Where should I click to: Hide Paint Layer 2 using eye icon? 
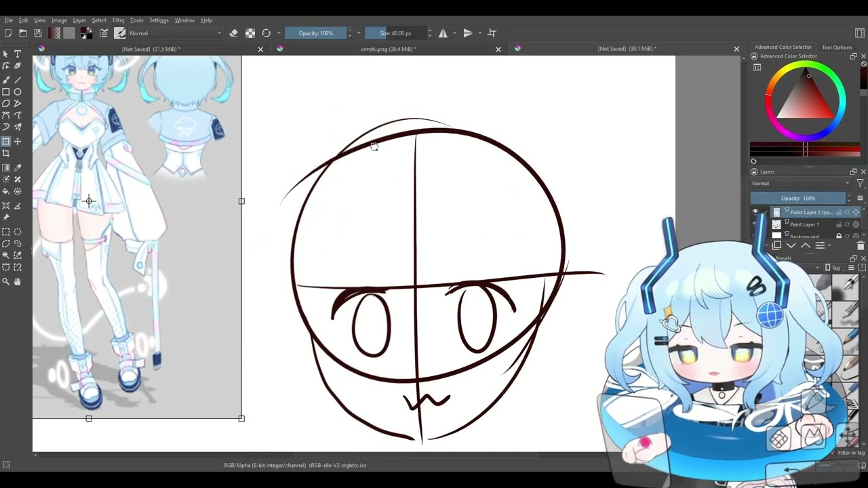pos(755,212)
